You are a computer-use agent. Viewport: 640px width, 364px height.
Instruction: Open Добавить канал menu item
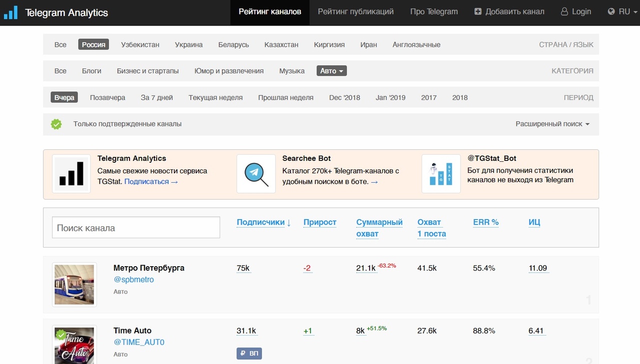pyautogui.click(x=509, y=11)
